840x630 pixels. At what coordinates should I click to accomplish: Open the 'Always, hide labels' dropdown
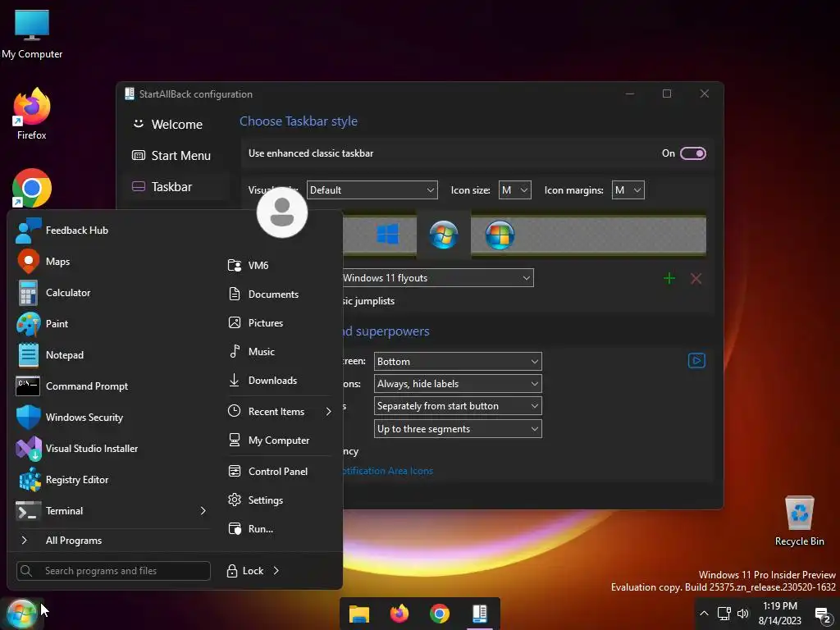(x=458, y=384)
